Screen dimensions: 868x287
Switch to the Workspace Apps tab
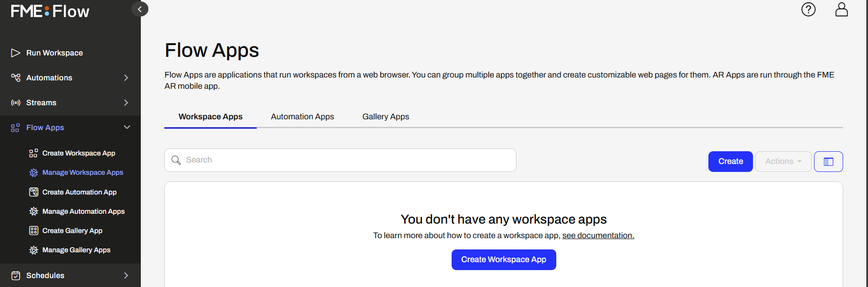(x=210, y=116)
